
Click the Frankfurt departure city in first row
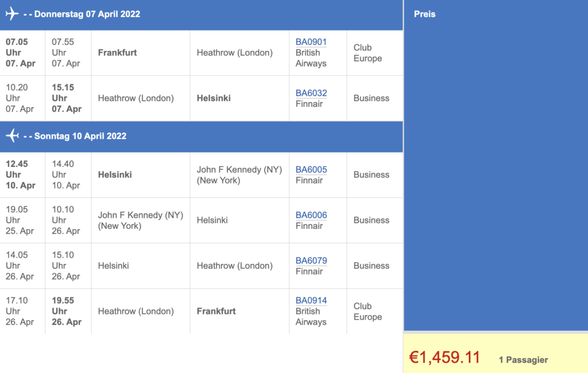[117, 53]
